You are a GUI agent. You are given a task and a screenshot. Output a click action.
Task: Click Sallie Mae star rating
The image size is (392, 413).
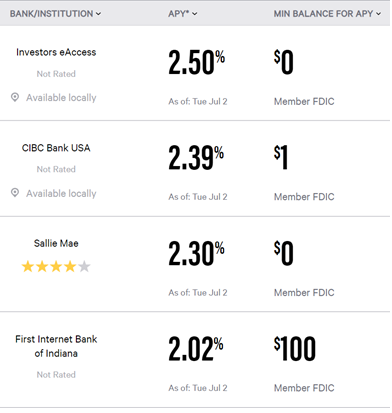point(56,267)
